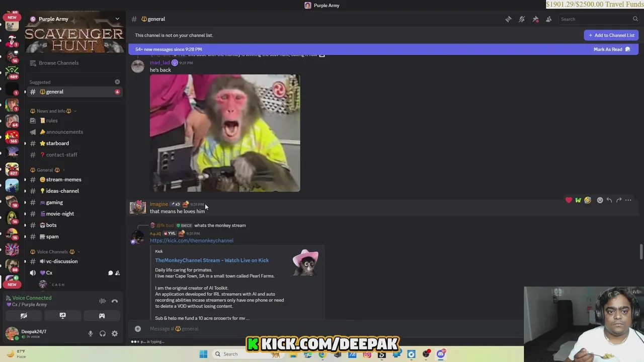Open the kick.com/themonkeychannel link
This screenshot has height=362, width=644.
pos(192,240)
